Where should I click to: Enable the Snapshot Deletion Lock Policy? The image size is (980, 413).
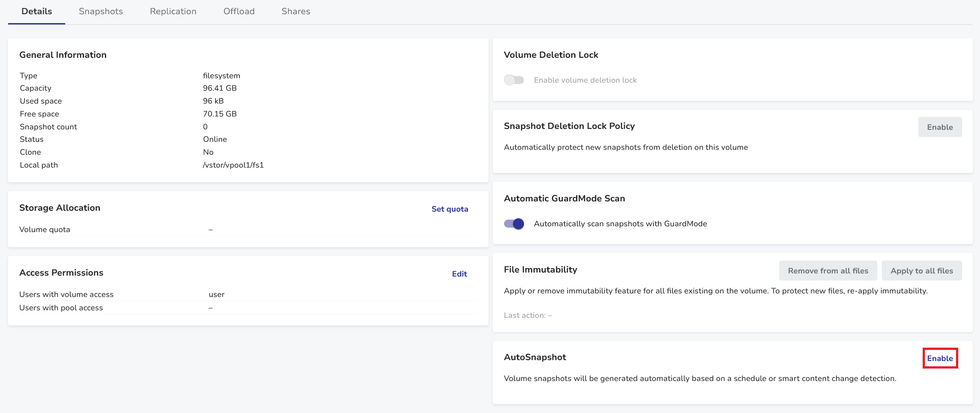(940, 127)
